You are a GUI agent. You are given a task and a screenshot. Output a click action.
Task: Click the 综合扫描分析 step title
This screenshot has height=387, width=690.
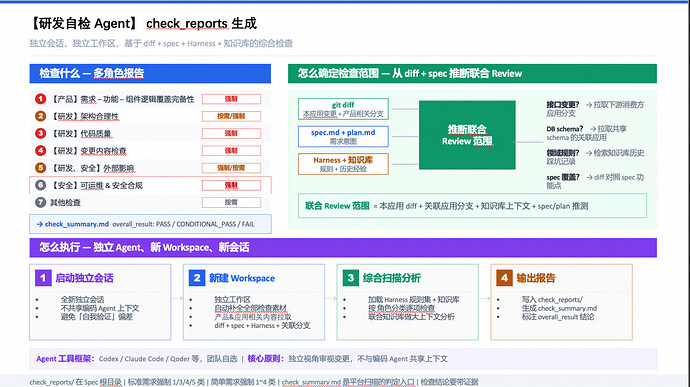click(392, 278)
